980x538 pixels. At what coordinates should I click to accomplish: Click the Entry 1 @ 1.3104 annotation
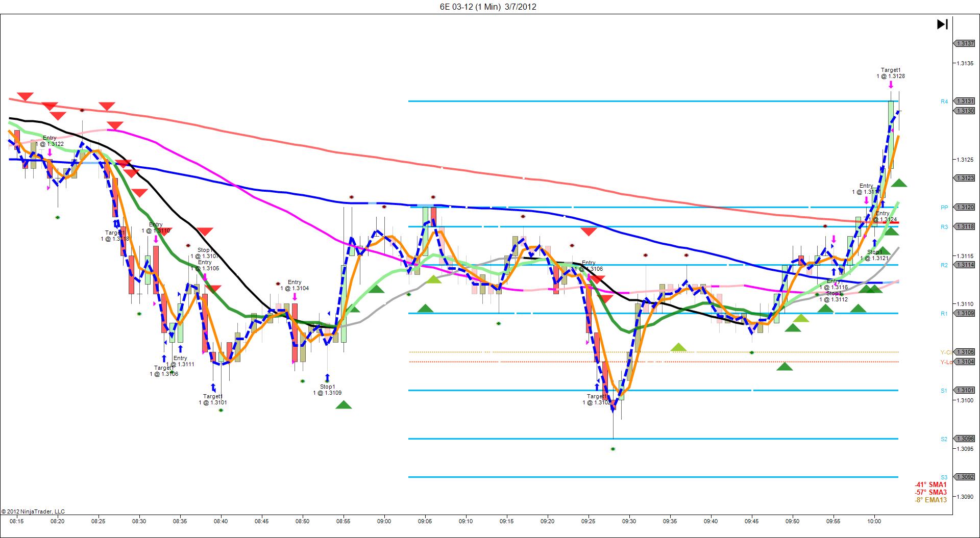pos(295,285)
